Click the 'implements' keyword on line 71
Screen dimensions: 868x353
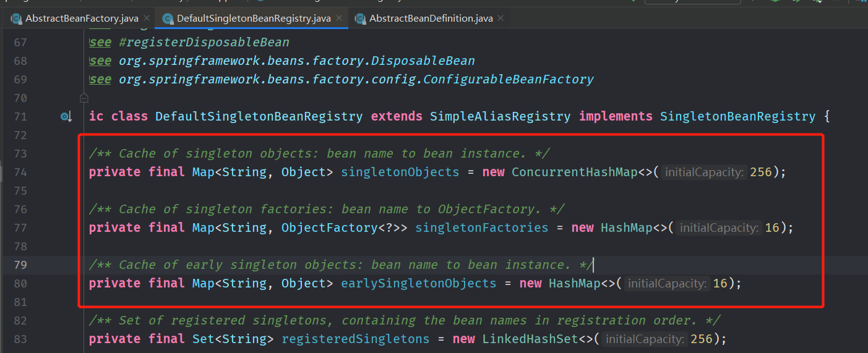[x=616, y=116]
